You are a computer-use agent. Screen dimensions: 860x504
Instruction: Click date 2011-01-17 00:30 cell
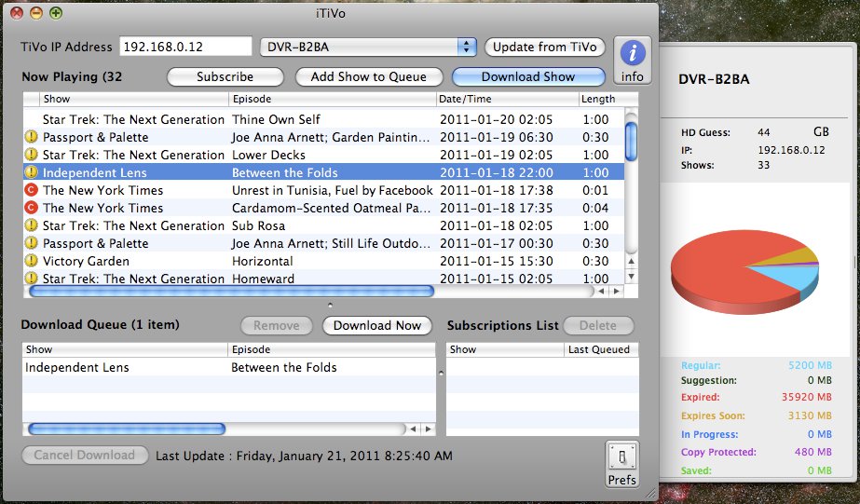[x=497, y=243]
